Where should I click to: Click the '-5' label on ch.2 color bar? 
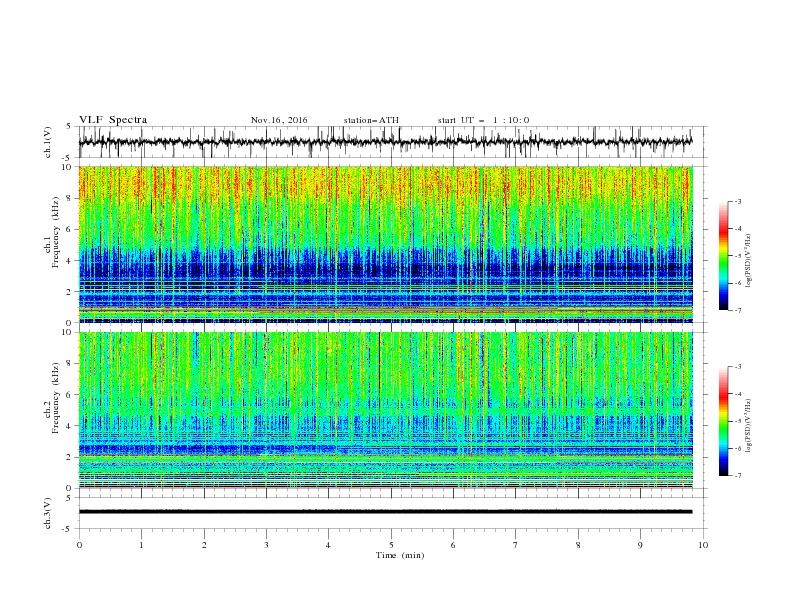click(738, 421)
